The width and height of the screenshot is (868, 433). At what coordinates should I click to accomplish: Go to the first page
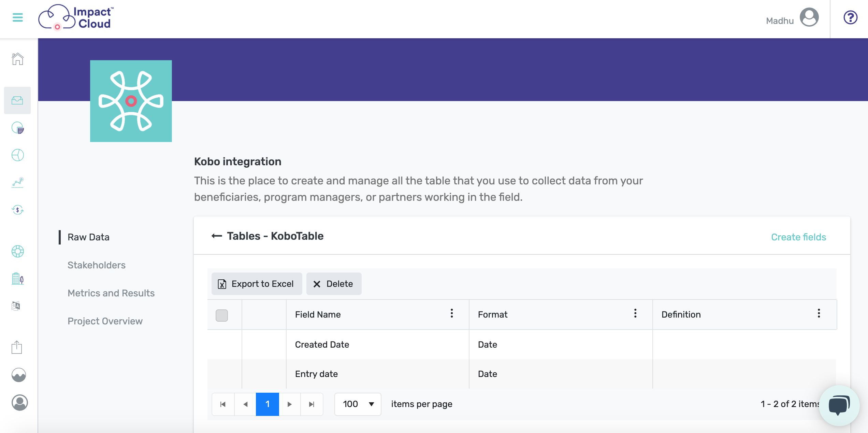pos(223,404)
